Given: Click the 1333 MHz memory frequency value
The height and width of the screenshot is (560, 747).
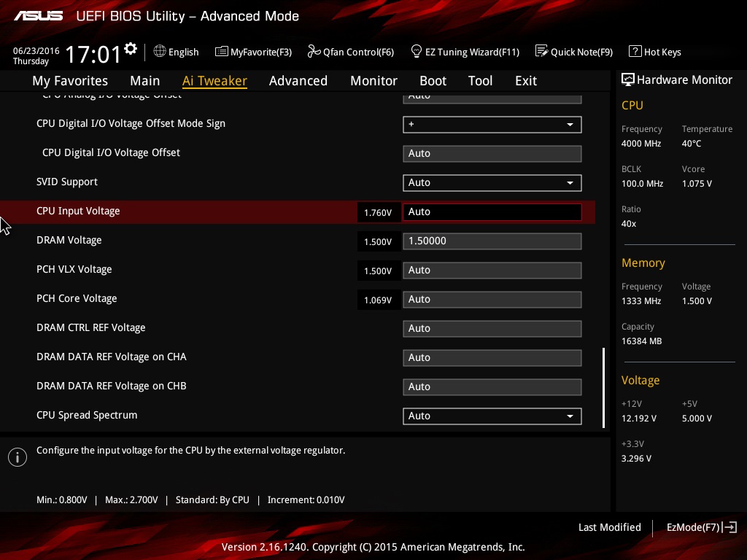Looking at the screenshot, I should 640,301.
